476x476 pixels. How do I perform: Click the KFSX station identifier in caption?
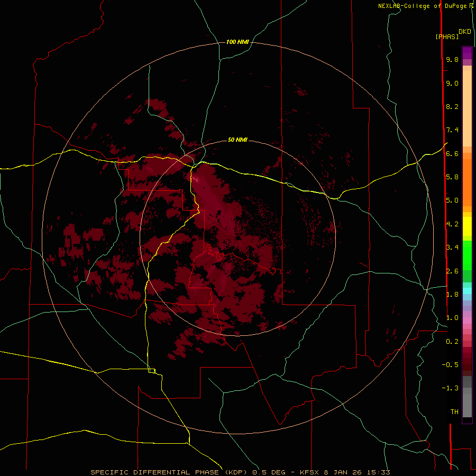click(310, 472)
